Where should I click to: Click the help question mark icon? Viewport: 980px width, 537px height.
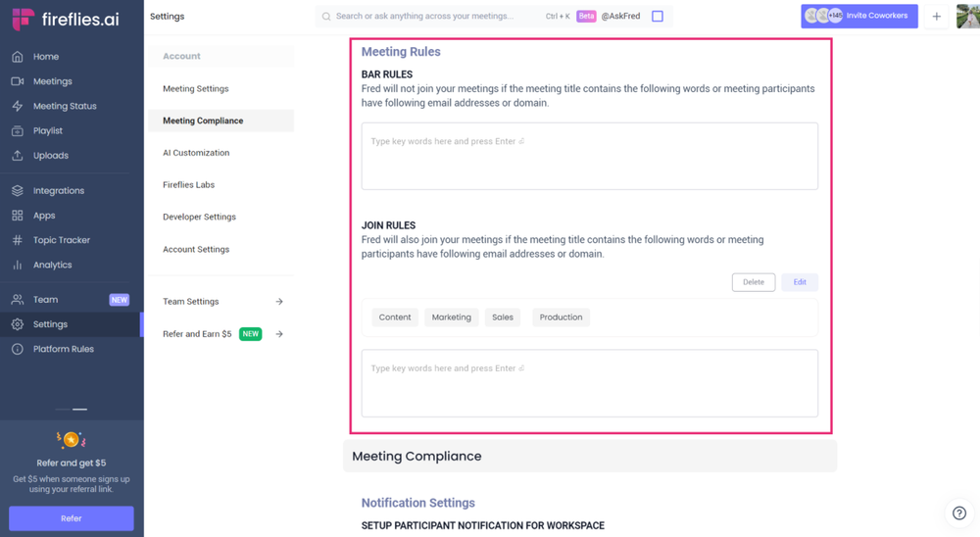(959, 513)
